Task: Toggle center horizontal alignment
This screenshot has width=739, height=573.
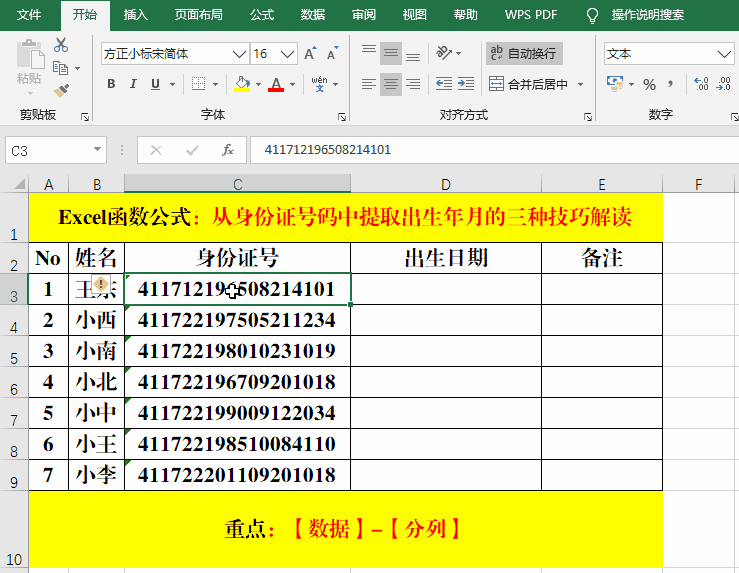Action: 391,84
